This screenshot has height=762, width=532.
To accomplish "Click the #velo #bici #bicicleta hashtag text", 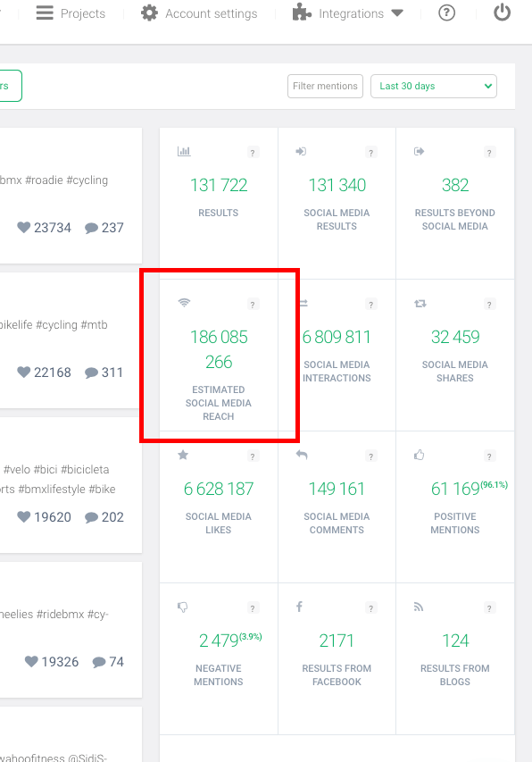I will point(56,470).
